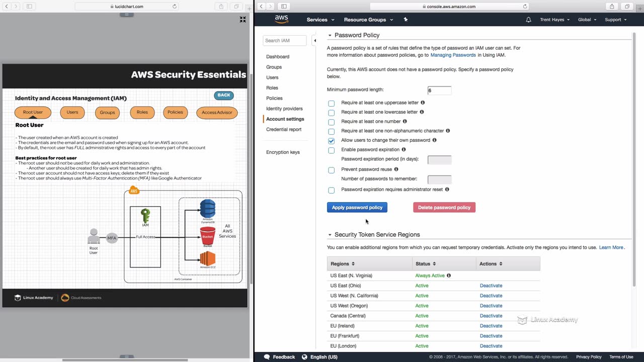
Task: Select the Policies tab in Lucidchart slide
Action: [x=175, y=112]
